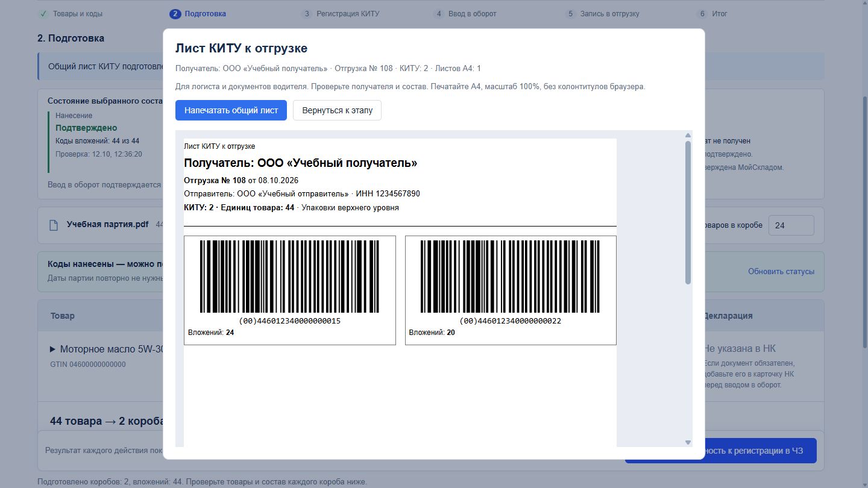Return via the Вернуться к этапу button
The height and width of the screenshot is (488, 868).
[337, 110]
